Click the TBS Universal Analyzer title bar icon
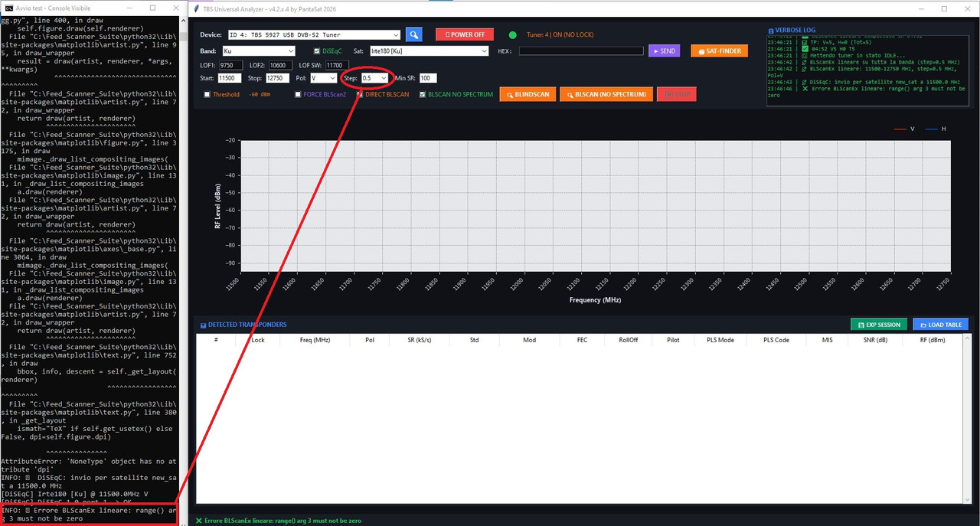This screenshot has width=980, height=526. pos(198,8)
